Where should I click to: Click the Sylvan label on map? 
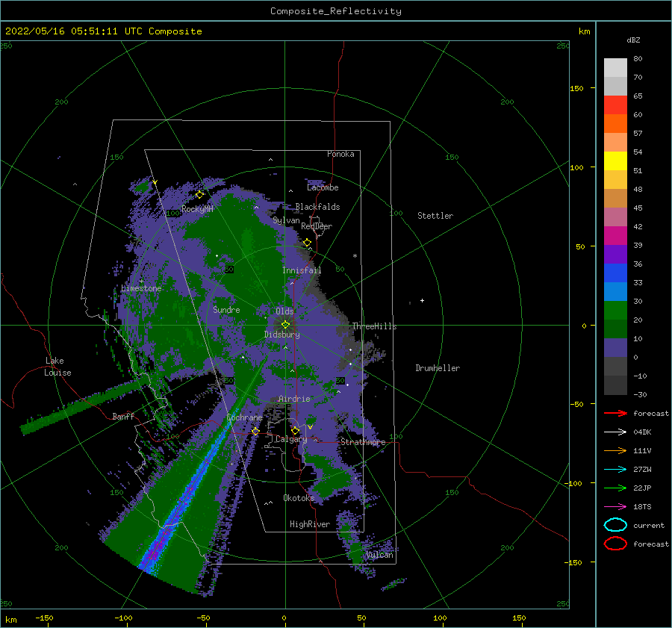tap(286, 220)
